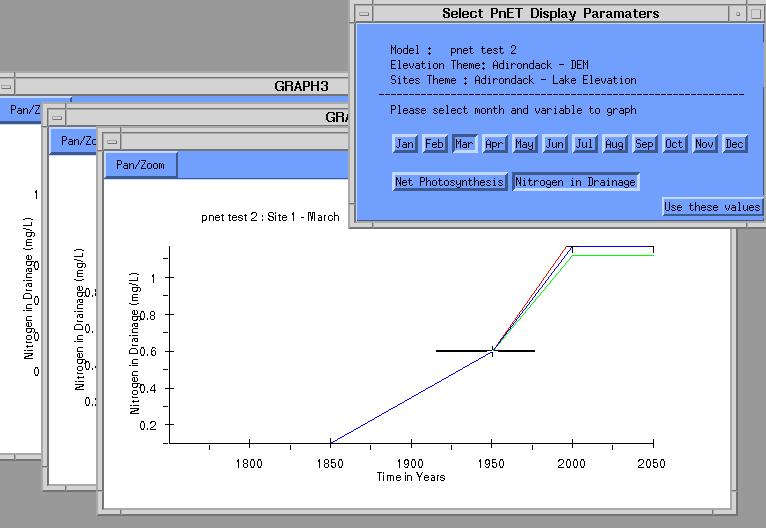Select the Jun month button

click(554, 144)
